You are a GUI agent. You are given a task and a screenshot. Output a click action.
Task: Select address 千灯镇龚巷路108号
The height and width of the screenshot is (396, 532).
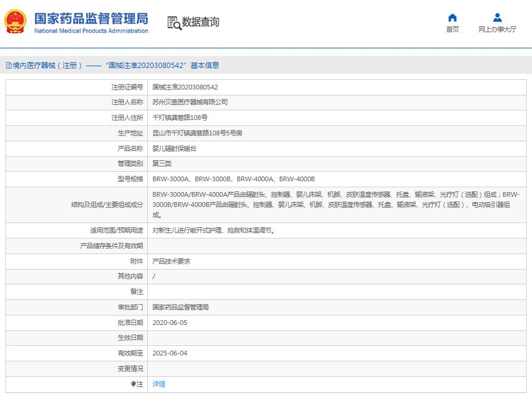coord(180,117)
